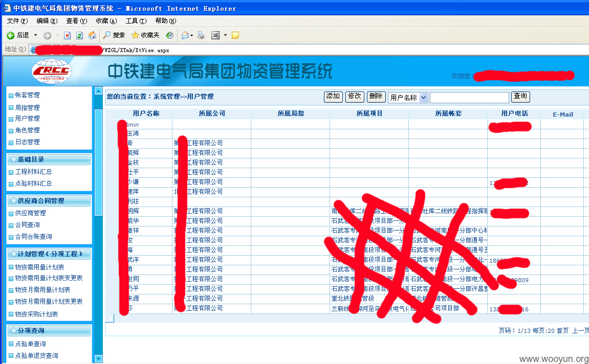
Task: Click the Mail envelope icon
Action: click(x=185, y=36)
